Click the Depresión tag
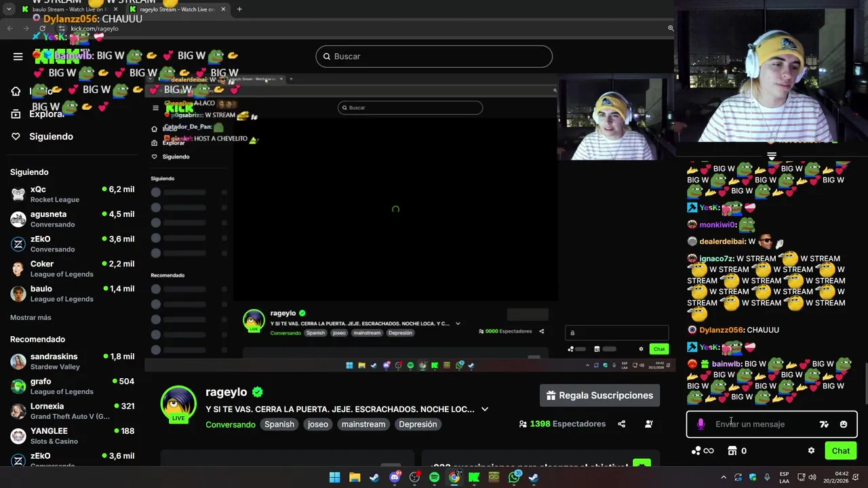This screenshot has height=488, width=868. pyautogui.click(x=418, y=424)
